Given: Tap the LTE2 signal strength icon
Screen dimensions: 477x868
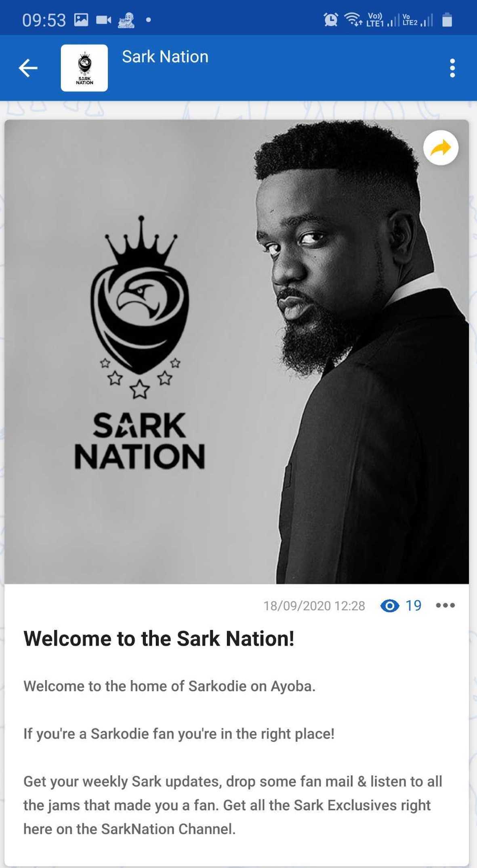Looking at the screenshot, I should point(418,19).
